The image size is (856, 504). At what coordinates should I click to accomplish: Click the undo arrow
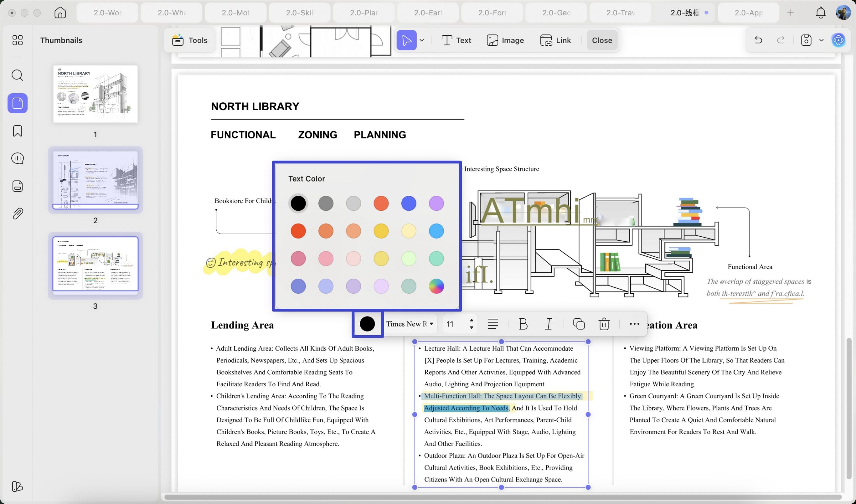coord(758,40)
